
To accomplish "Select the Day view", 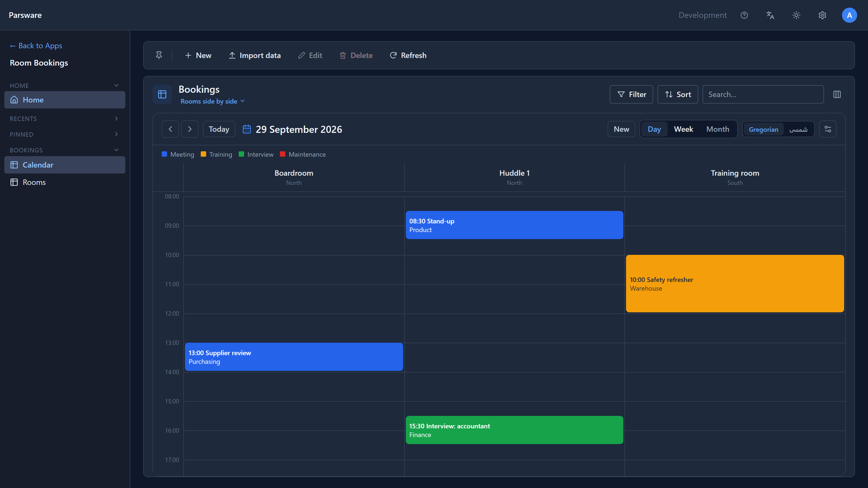I will (654, 129).
